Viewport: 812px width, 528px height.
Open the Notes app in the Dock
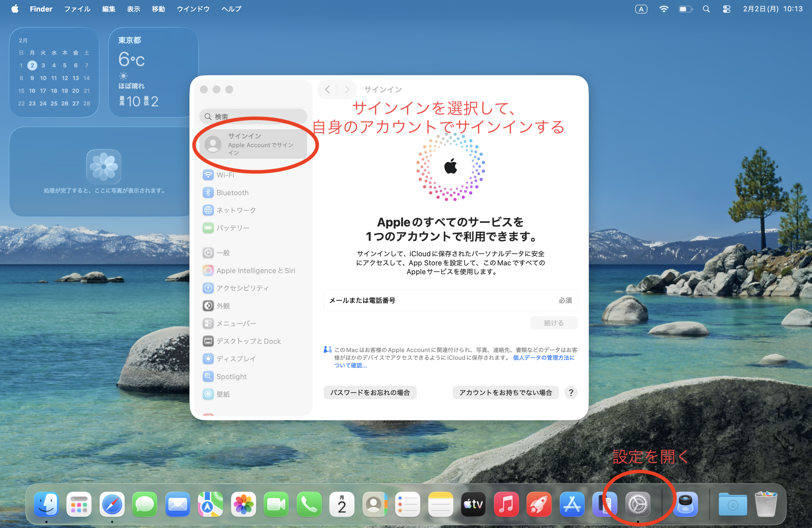pyautogui.click(x=441, y=504)
